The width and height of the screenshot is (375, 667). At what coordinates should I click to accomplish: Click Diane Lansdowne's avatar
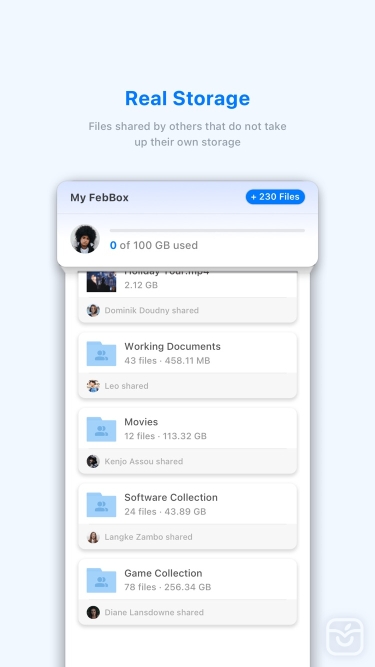point(93,612)
